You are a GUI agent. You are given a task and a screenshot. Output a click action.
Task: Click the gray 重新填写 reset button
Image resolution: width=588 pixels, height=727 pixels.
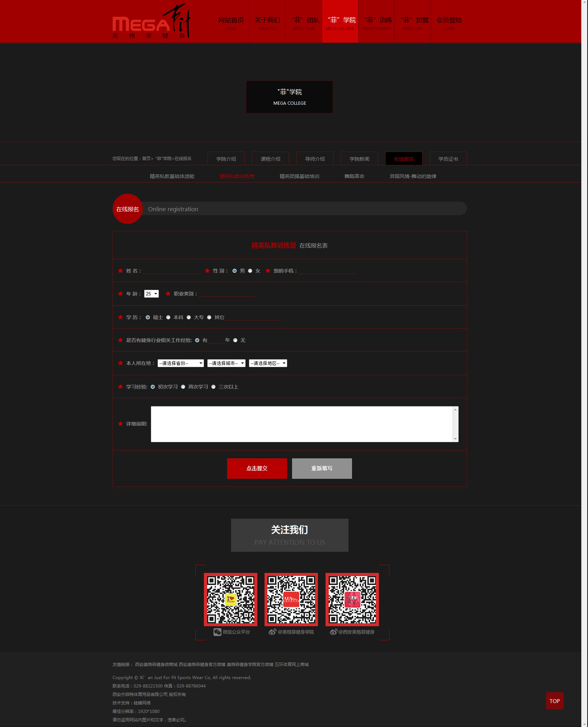click(x=322, y=468)
